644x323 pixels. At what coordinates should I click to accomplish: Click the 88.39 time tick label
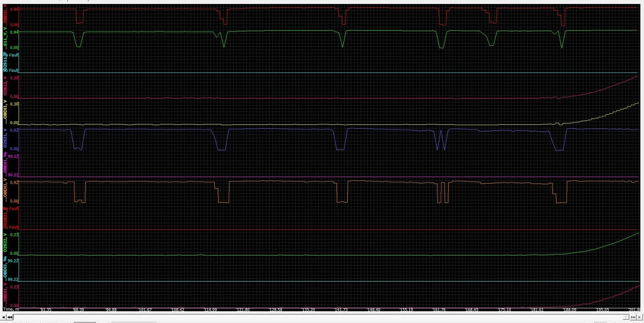[x=78, y=310]
